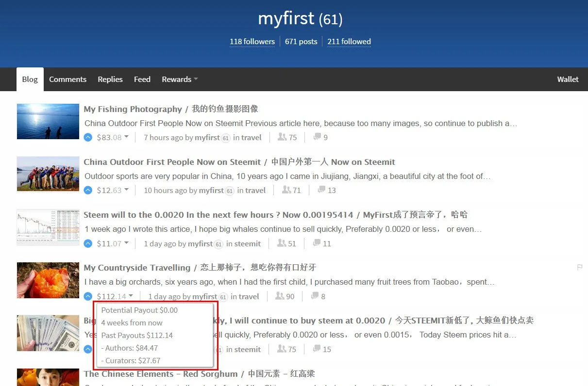Screen dimensions: 588x386
Task: Click the sunset fishing thumbnail
Action: click(48, 121)
